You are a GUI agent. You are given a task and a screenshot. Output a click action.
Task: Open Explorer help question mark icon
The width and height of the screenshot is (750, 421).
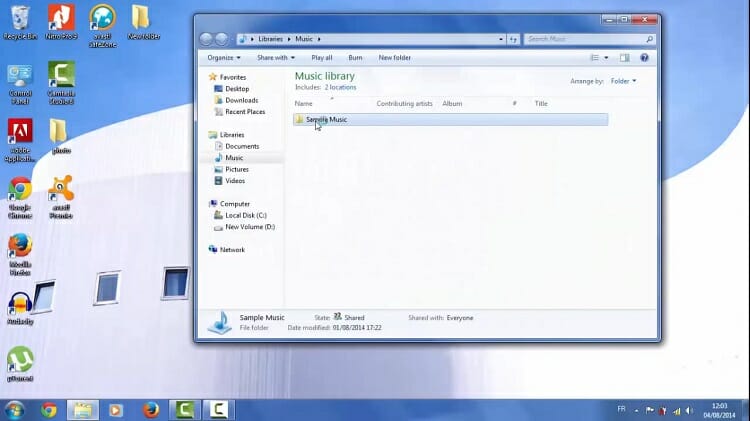pos(644,58)
